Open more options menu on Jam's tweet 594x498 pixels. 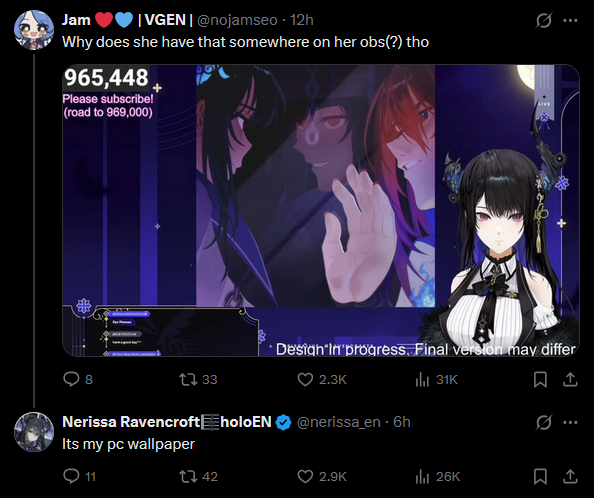click(x=571, y=20)
